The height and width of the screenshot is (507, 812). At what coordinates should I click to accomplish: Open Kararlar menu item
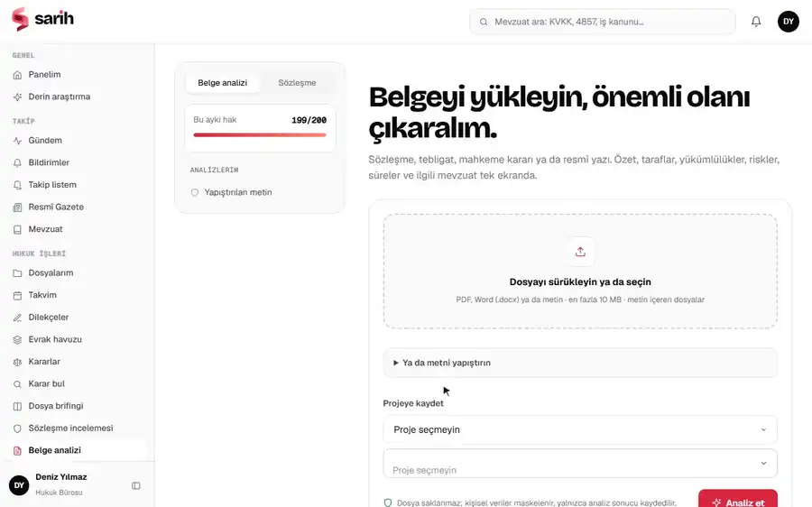[78, 362]
